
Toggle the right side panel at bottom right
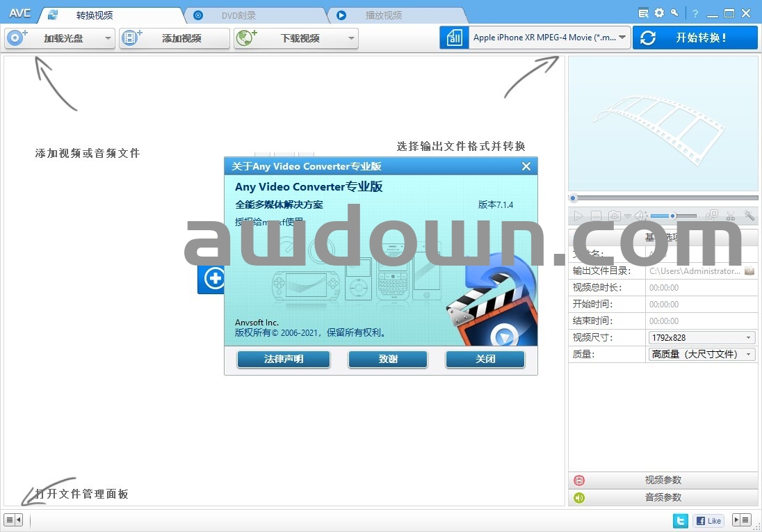click(742, 519)
